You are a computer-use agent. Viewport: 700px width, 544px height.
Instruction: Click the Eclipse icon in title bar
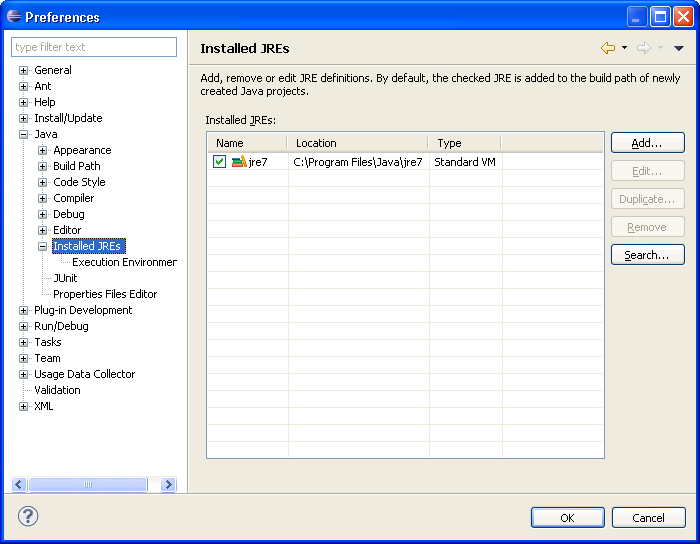(13, 17)
